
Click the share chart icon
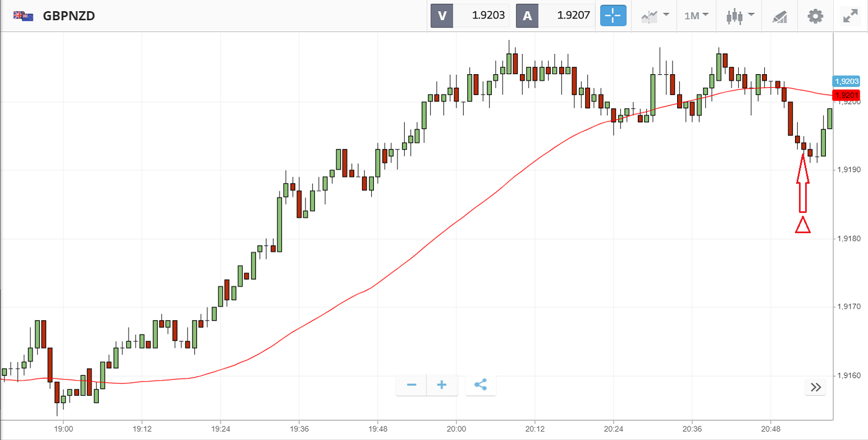[x=481, y=385]
